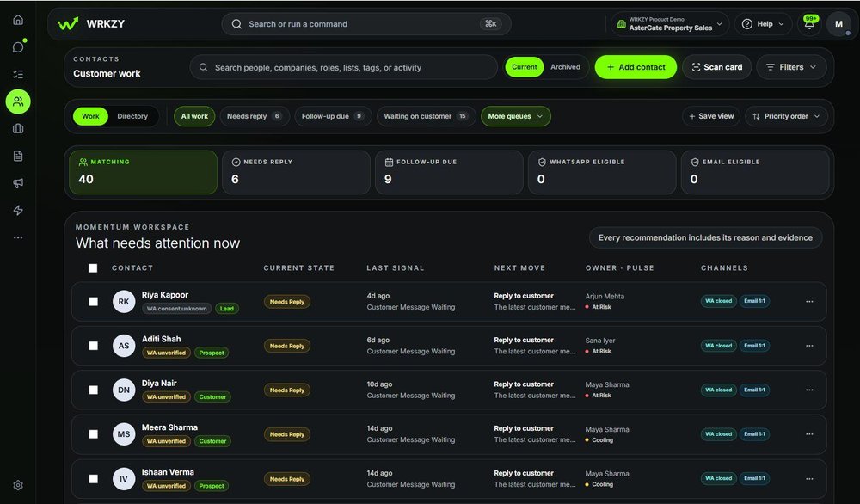Open the tasks checklist sidebar icon

click(18, 74)
